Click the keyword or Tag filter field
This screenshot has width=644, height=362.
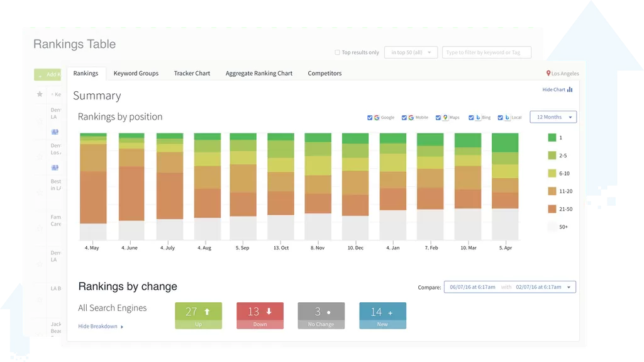point(486,53)
